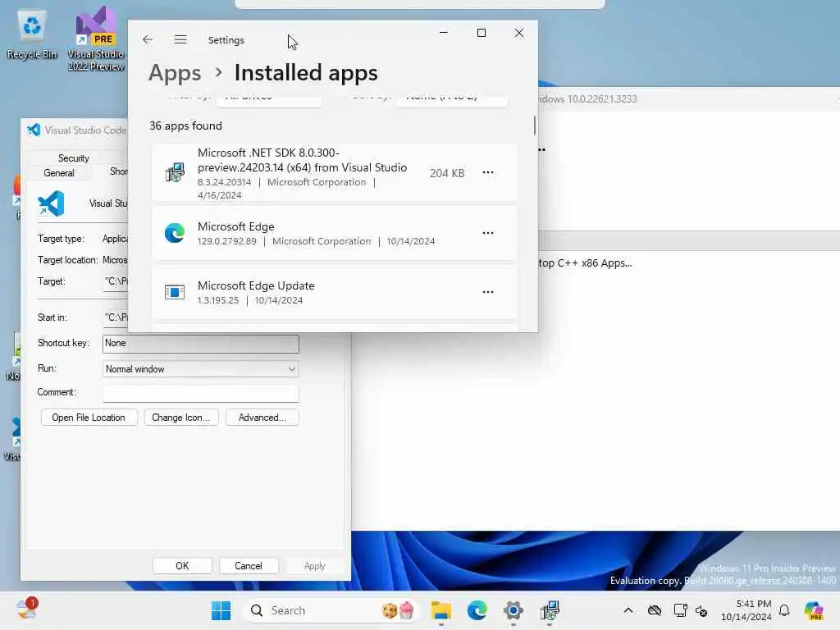Click the large VS Code shortcut icon
840x630 pixels.
point(51,203)
